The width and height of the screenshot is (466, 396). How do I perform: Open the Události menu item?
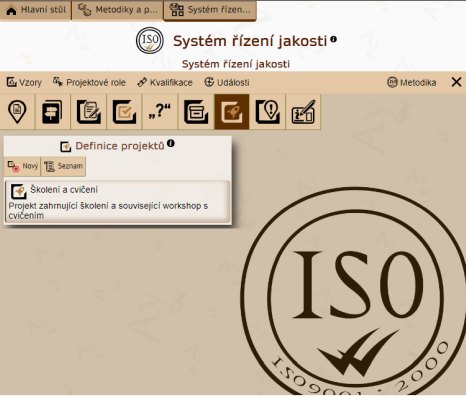pyautogui.click(x=227, y=82)
